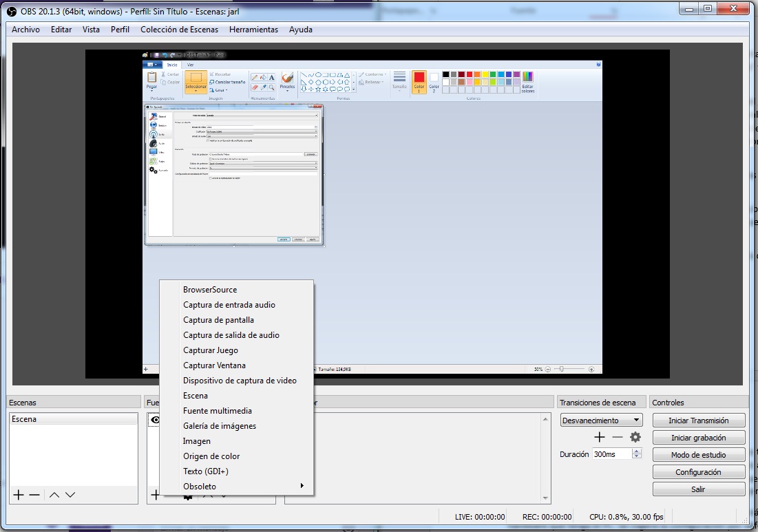Select the Escena item in scenes list
This screenshot has width=758, height=532.
click(x=74, y=419)
